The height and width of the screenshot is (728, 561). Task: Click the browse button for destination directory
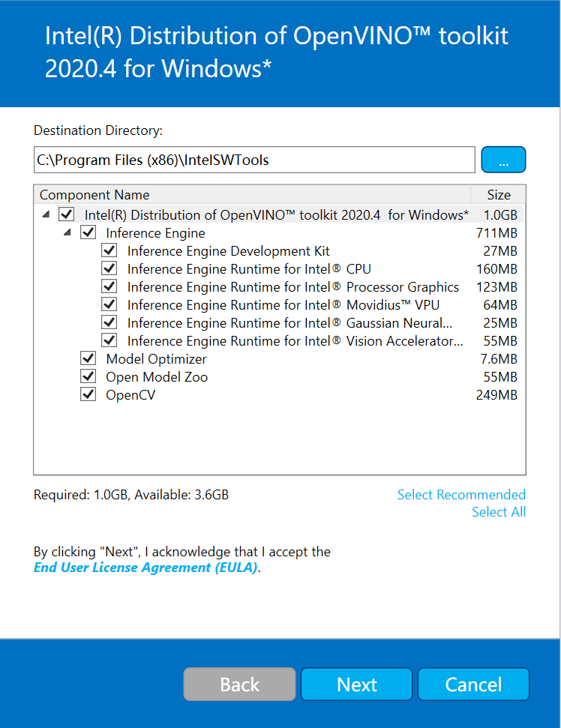[503, 160]
